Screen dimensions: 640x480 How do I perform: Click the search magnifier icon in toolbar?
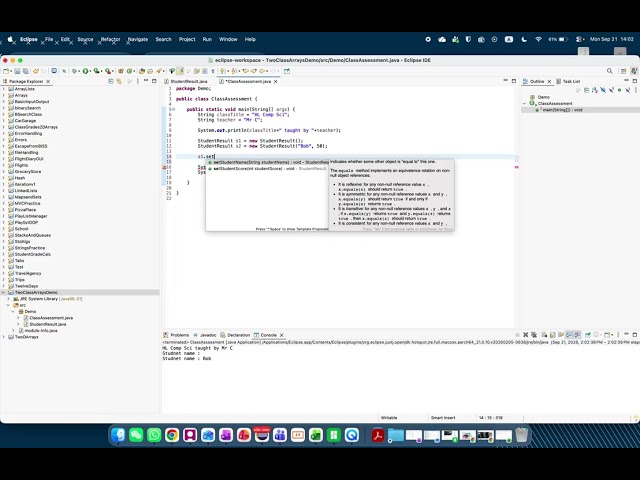coord(610,71)
